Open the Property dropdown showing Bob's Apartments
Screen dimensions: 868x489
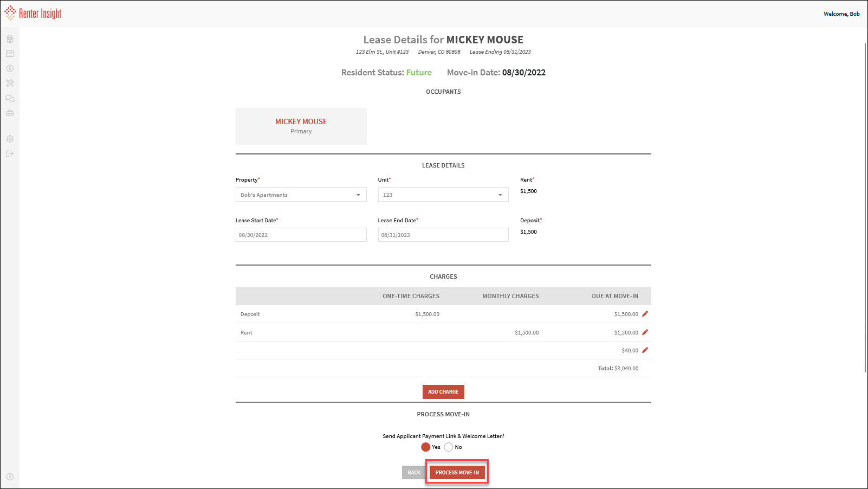click(301, 195)
